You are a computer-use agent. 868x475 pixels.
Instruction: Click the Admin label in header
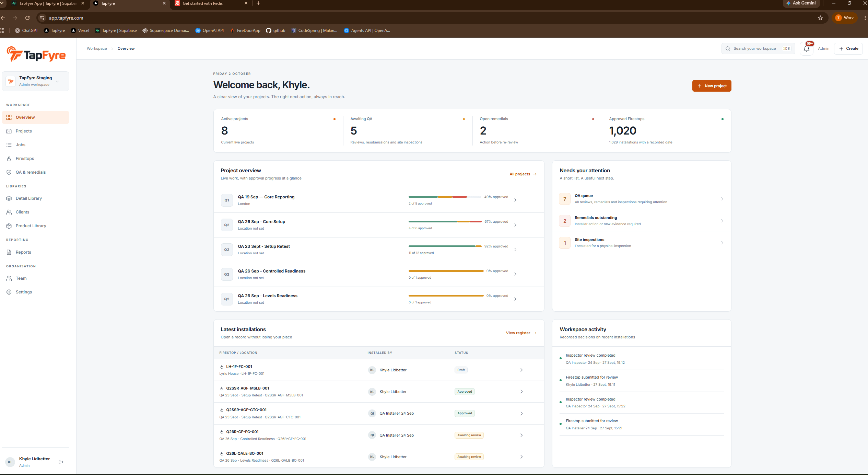pyautogui.click(x=823, y=49)
